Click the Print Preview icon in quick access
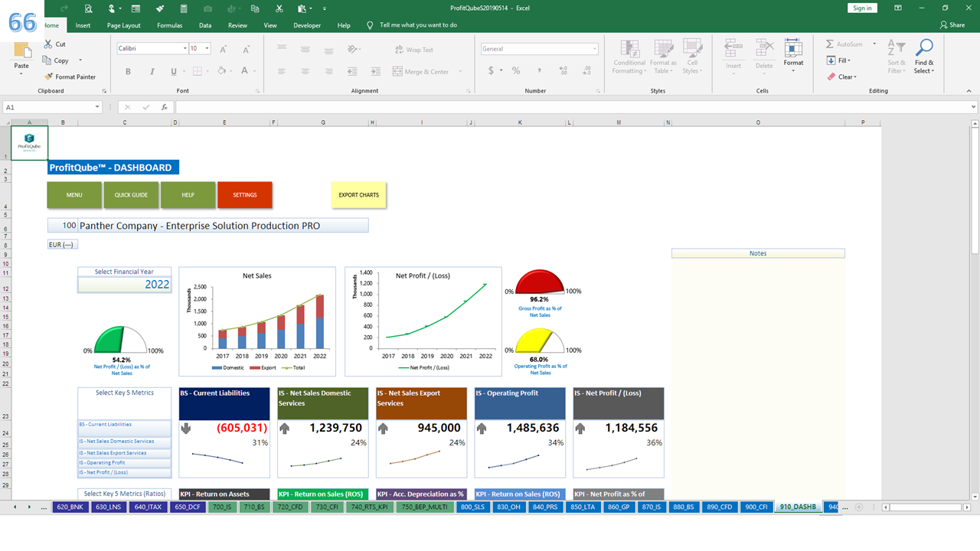This screenshot has width=980, height=551. [89, 8]
